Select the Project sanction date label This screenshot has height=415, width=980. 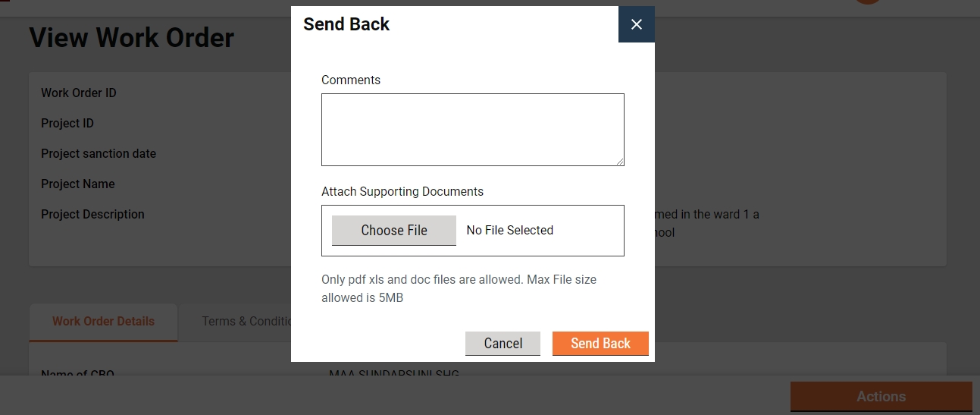tap(99, 154)
